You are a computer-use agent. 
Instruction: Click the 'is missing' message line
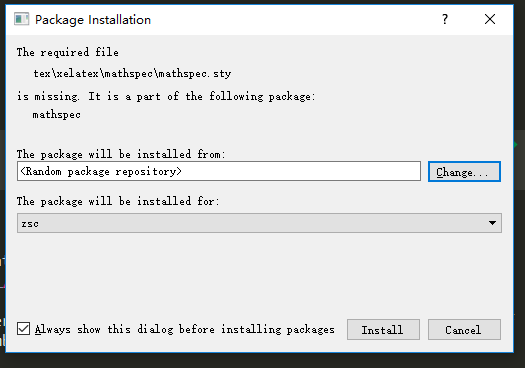tap(166, 96)
